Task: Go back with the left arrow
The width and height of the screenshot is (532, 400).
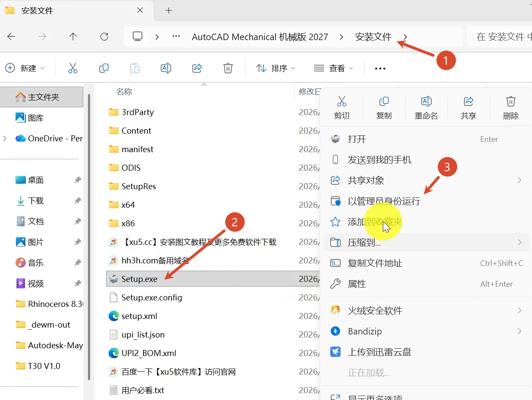Action: [11, 37]
